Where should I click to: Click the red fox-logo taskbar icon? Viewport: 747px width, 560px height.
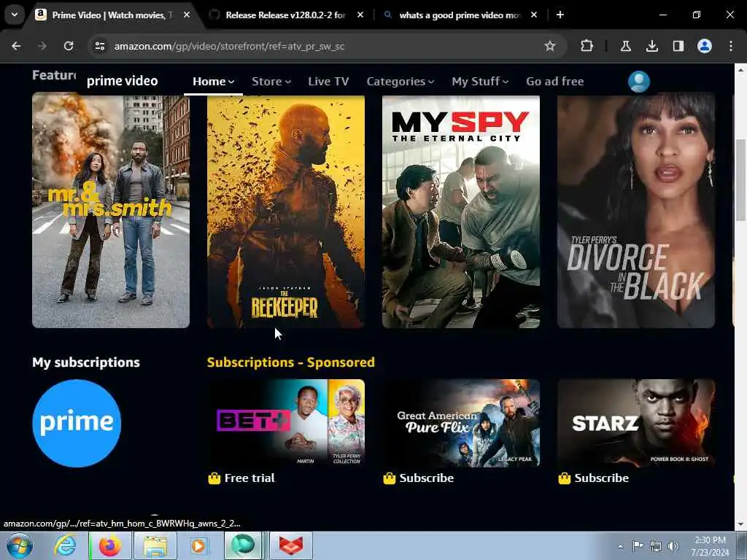291,545
